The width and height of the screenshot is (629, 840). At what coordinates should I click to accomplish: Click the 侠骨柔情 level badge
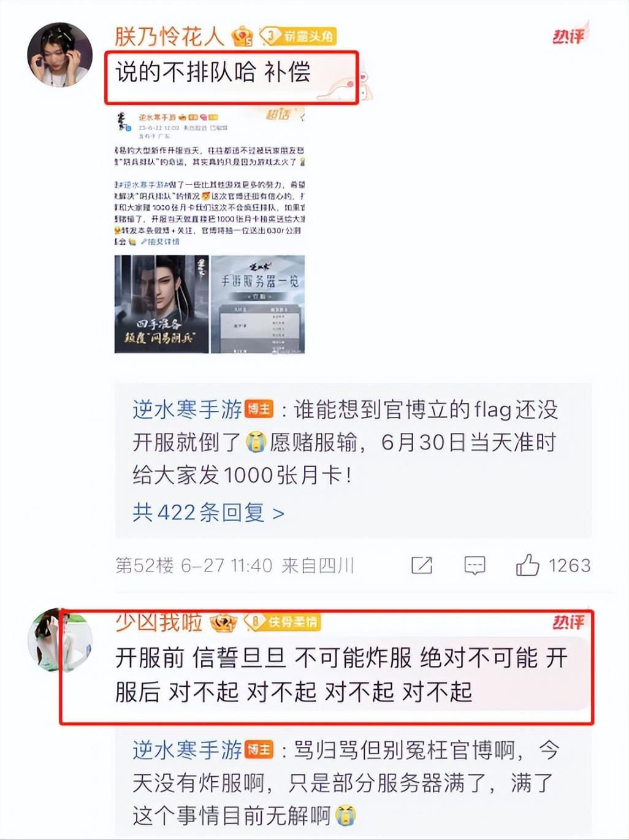(283, 622)
